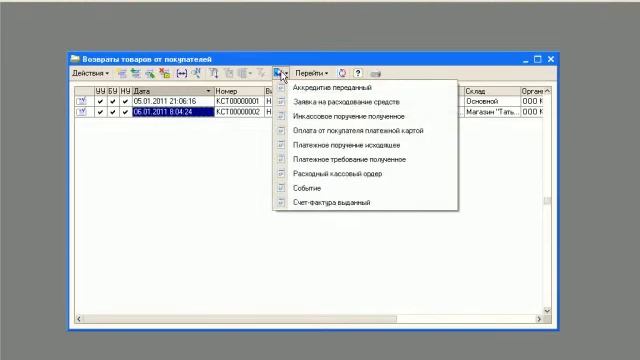The image size is (640, 360).
Task: Click the vertical scrollbar up arrow
Action: (x=547, y=91)
